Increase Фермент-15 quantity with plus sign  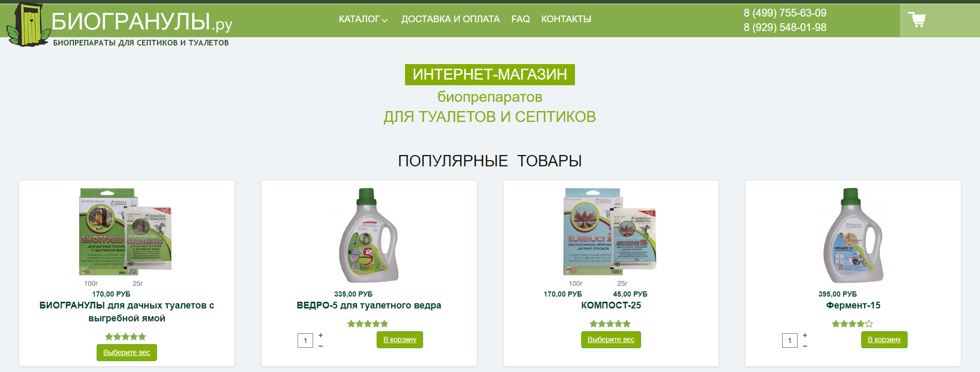pyautogui.click(x=805, y=335)
